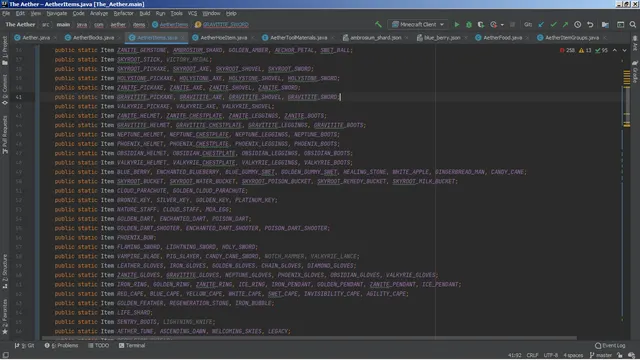
Task: Open the Commit side panel
Action: [x=5, y=89]
